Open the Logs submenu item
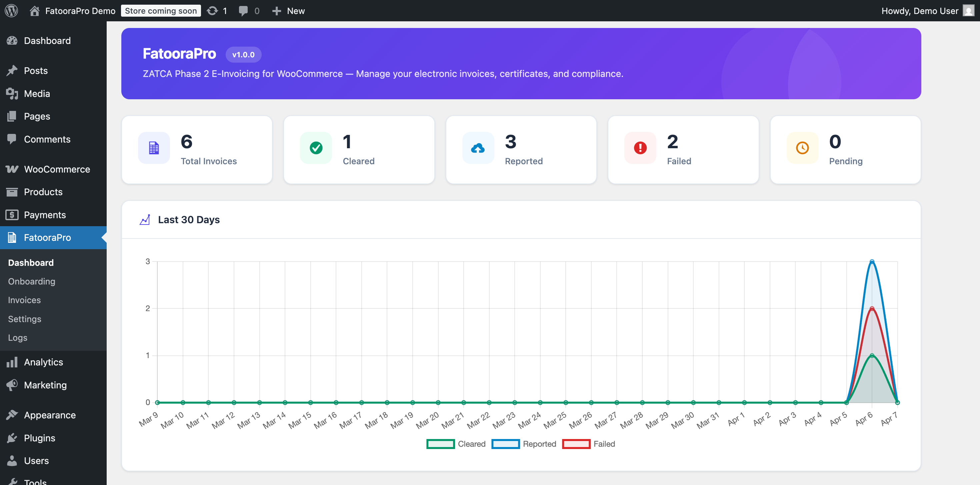The image size is (980, 485). coord(17,337)
